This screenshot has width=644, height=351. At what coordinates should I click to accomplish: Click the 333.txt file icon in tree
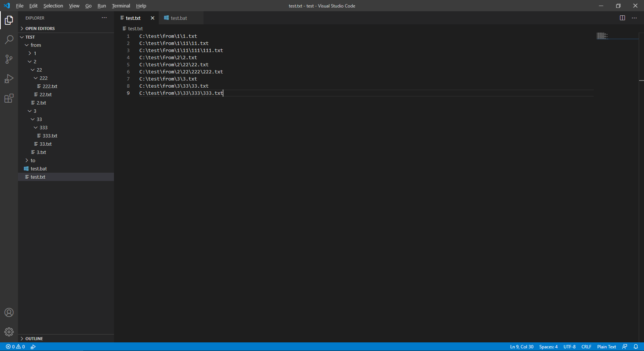(x=39, y=136)
